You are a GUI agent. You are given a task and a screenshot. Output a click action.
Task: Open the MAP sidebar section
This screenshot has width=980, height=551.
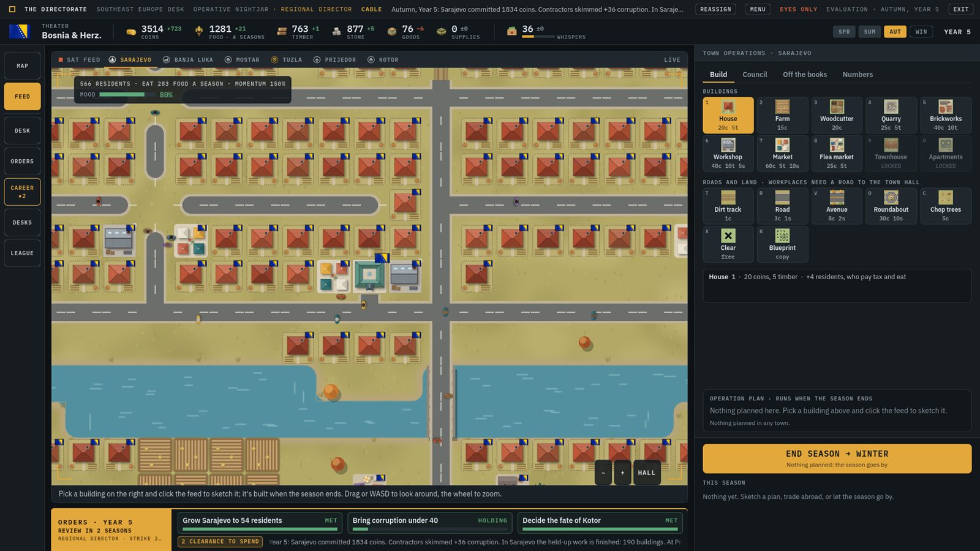(22, 66)
